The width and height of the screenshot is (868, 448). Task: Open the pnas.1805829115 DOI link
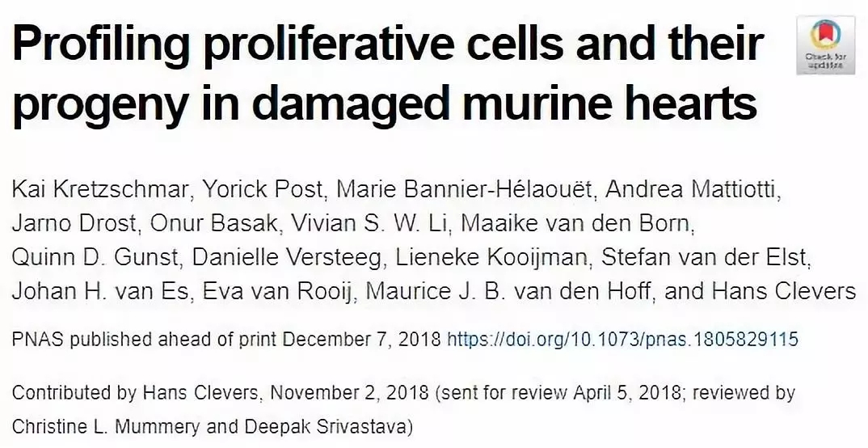[622, 340]
